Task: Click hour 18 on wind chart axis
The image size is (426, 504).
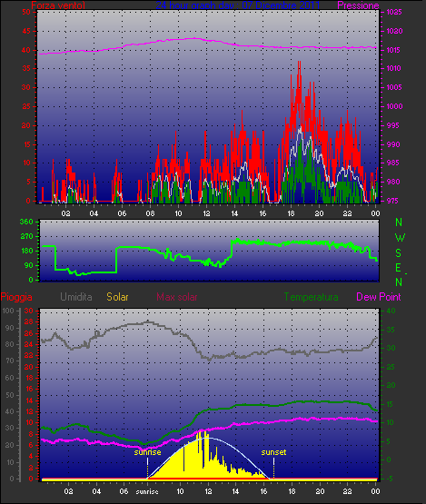Action: click(x=291, y=213)
